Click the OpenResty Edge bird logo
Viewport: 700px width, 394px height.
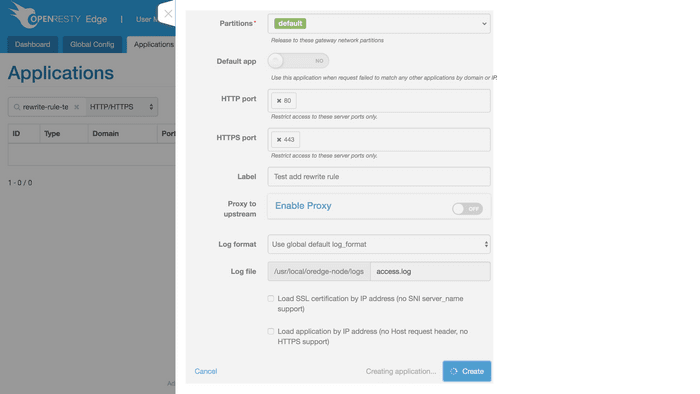(x=24, y=15)
